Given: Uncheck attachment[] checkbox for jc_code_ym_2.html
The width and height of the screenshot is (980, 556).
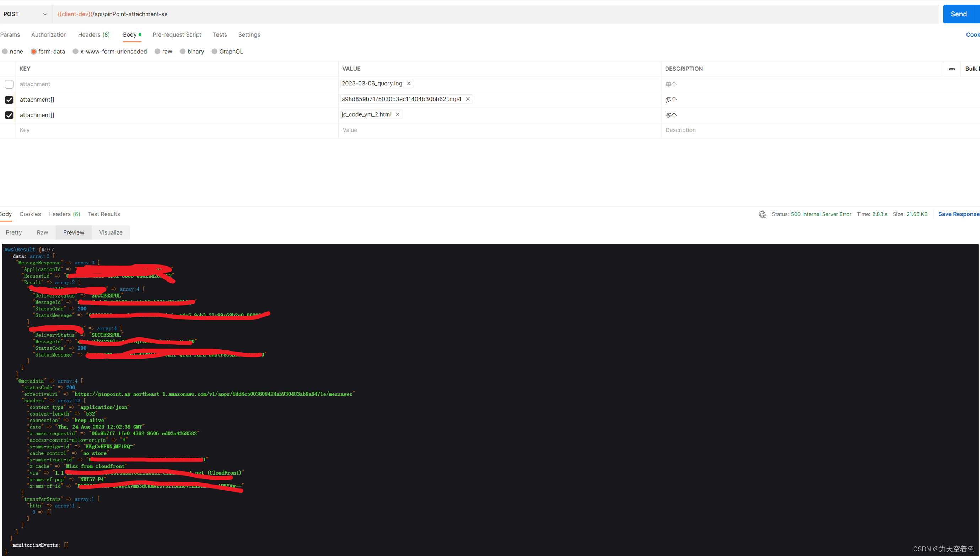Looking at the screenshot, I should click(9, 115).
